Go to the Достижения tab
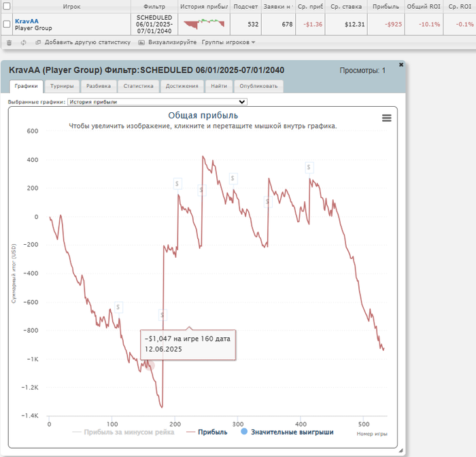The image size is (476, 457). [182, 86]
